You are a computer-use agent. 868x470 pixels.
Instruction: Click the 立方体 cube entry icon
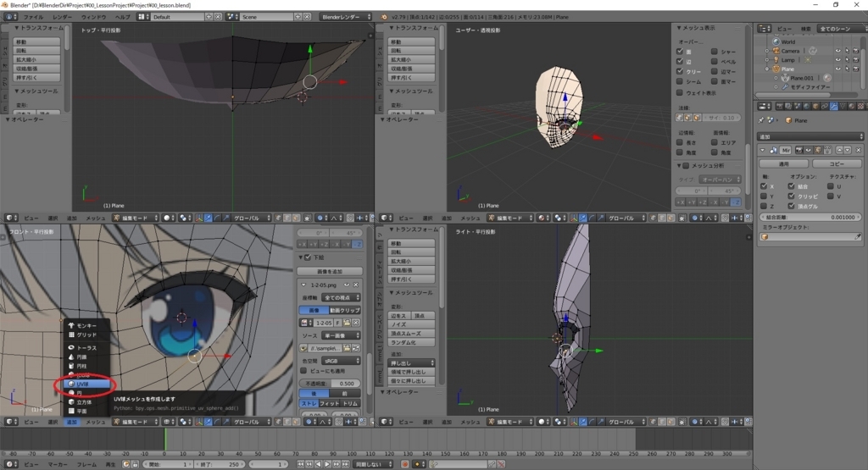pos(71,402)
